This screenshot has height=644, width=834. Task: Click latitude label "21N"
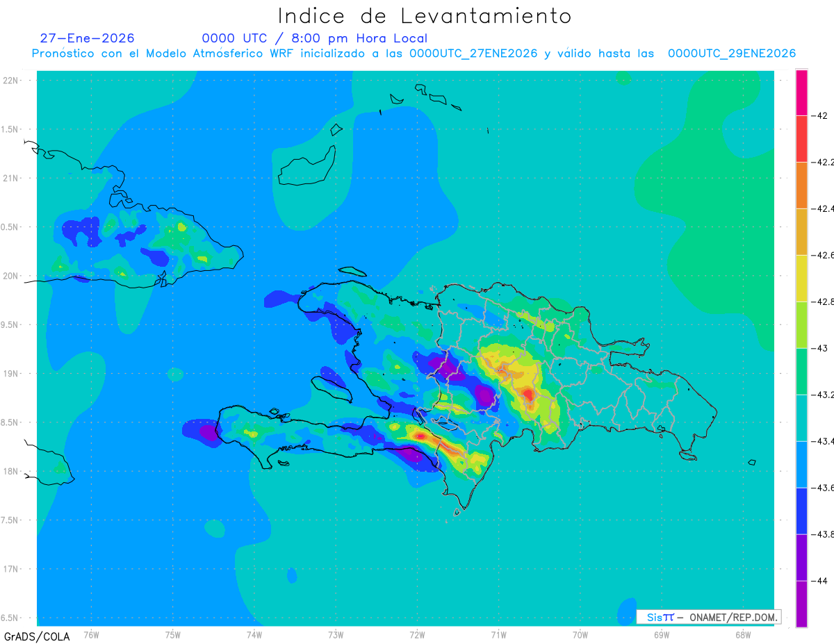(x=12, y=179)
